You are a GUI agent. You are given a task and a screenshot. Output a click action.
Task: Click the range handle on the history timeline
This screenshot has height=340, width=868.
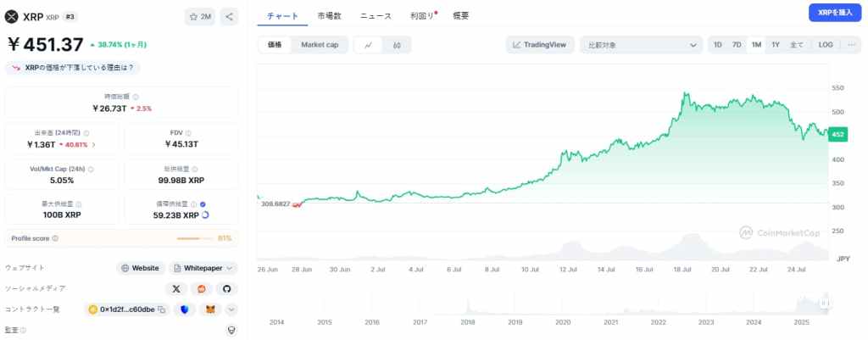click(826, 303)
